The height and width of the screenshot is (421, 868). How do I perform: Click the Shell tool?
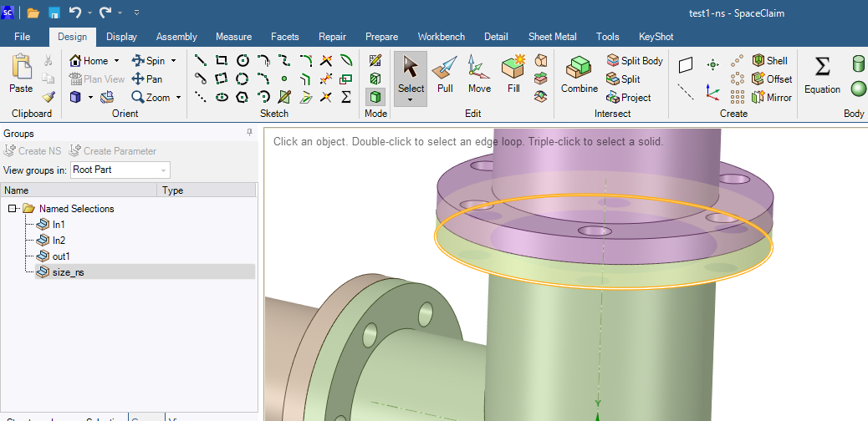[769, 61]
